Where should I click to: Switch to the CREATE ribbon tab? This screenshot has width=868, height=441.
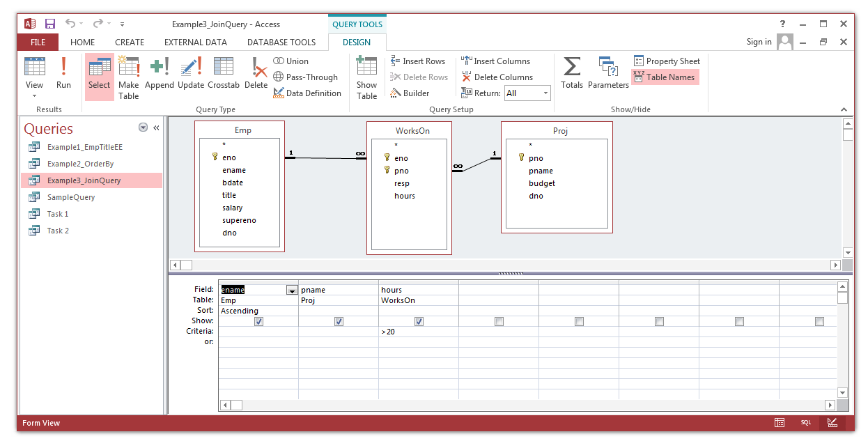130,42
